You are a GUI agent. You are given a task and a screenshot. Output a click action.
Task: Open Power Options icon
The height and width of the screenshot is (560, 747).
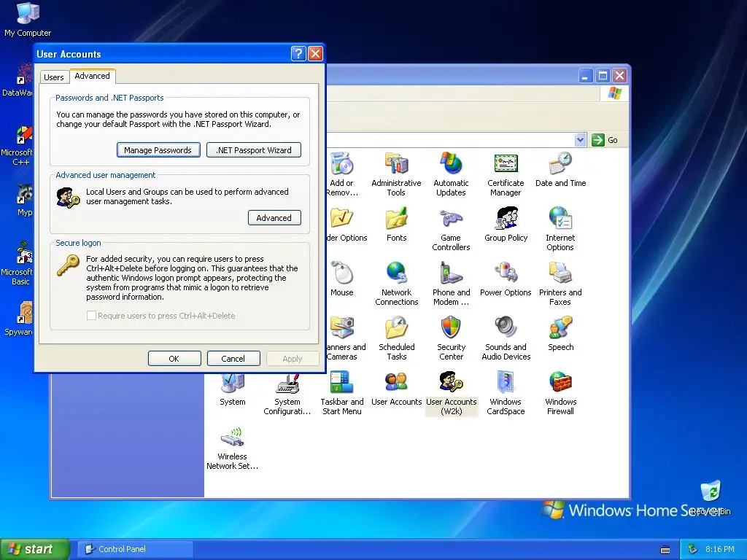506,279
